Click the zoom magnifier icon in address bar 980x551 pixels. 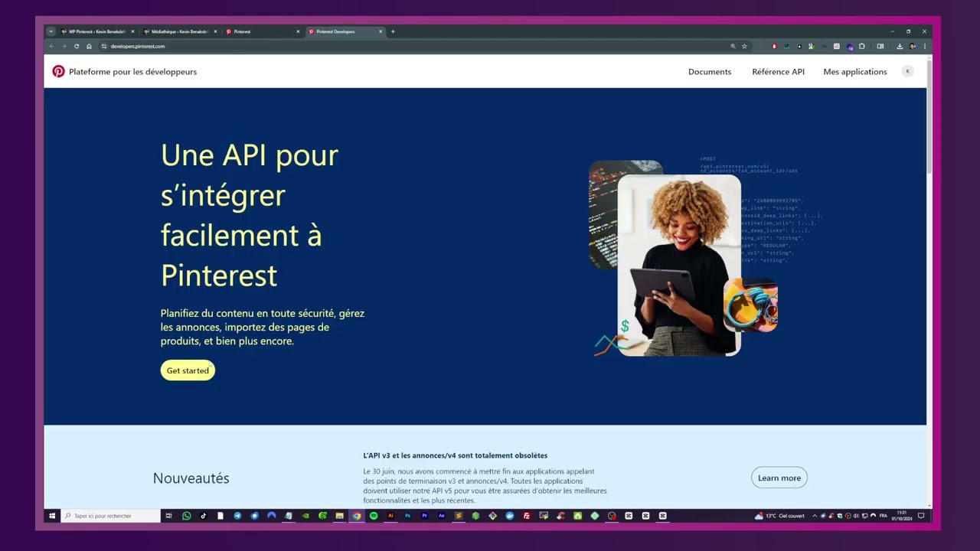(733, 46)
